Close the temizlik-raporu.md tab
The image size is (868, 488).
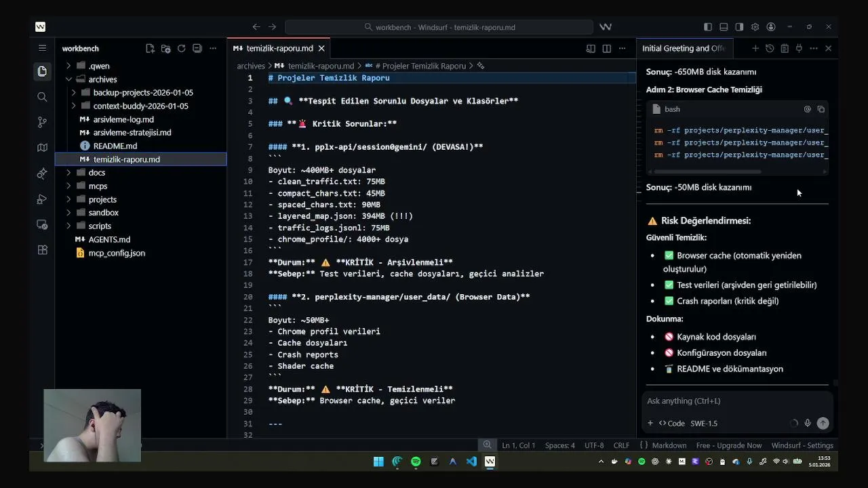(321, 48)
